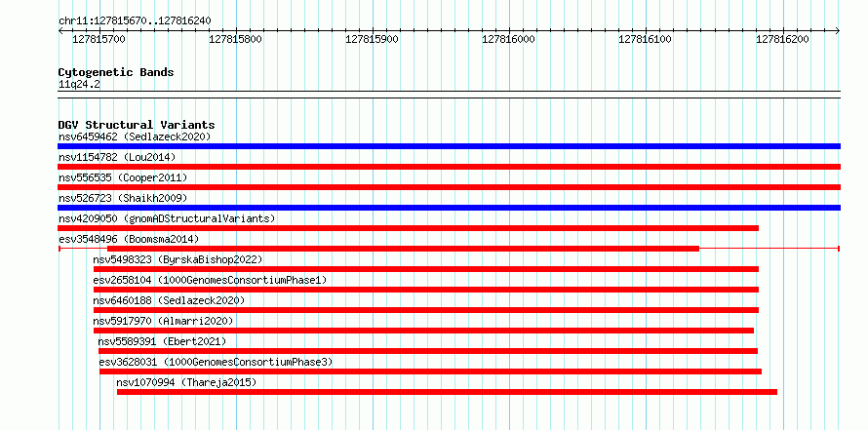The image size is (868, 430).
Task: Select the 11q24.2 band label
Action: (x=79, y=85)
